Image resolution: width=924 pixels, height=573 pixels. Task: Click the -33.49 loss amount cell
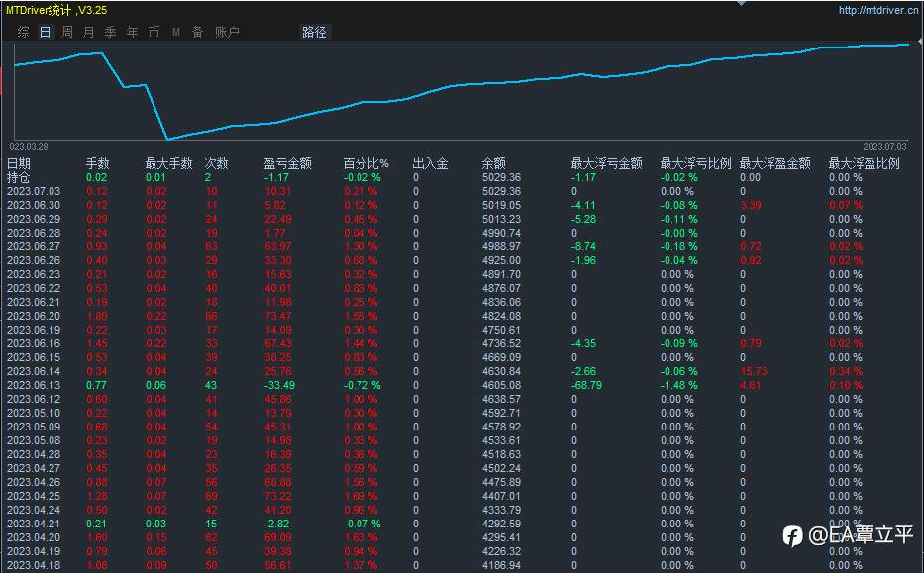point(279,385)
